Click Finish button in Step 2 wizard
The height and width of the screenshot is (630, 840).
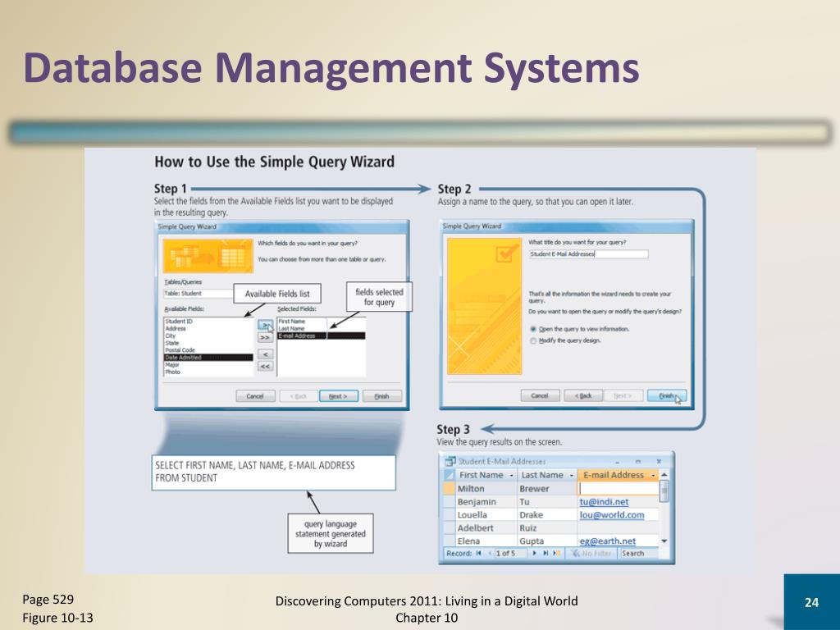click(x=666, y=396)
